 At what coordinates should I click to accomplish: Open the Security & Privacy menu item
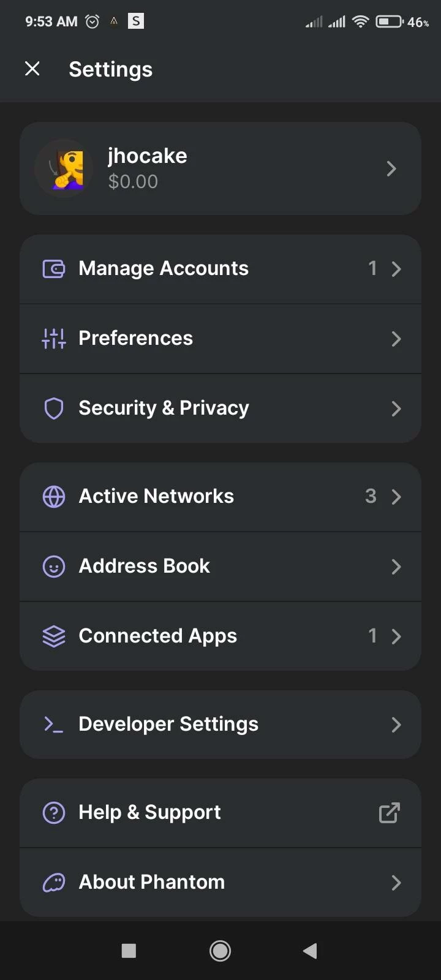pyautogui.click(x=221, y=408)
